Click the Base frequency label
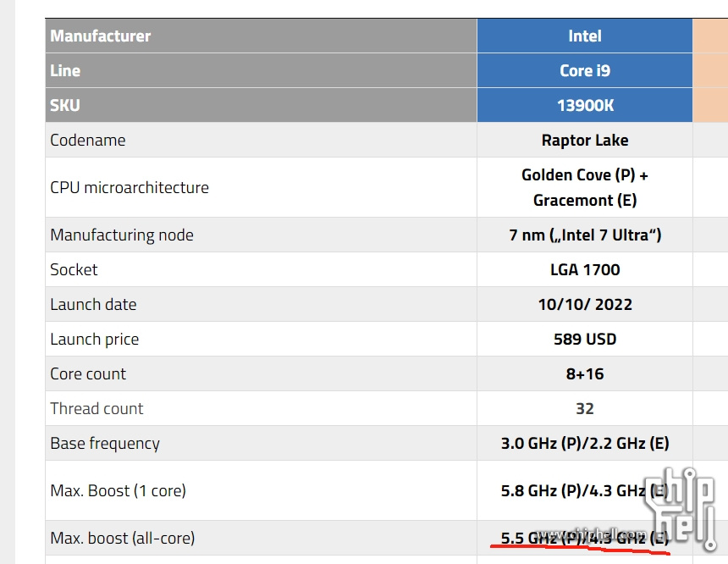 click(x=105, y=444)
